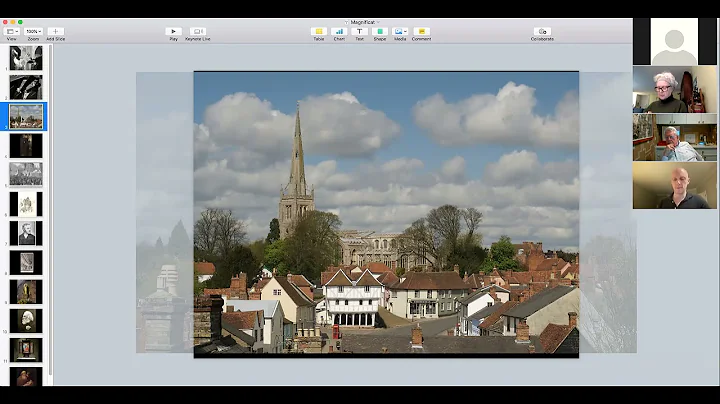Select the top participant's blank avatar tile
Viewport: 720px width, 404px height.
pos(674,41)
